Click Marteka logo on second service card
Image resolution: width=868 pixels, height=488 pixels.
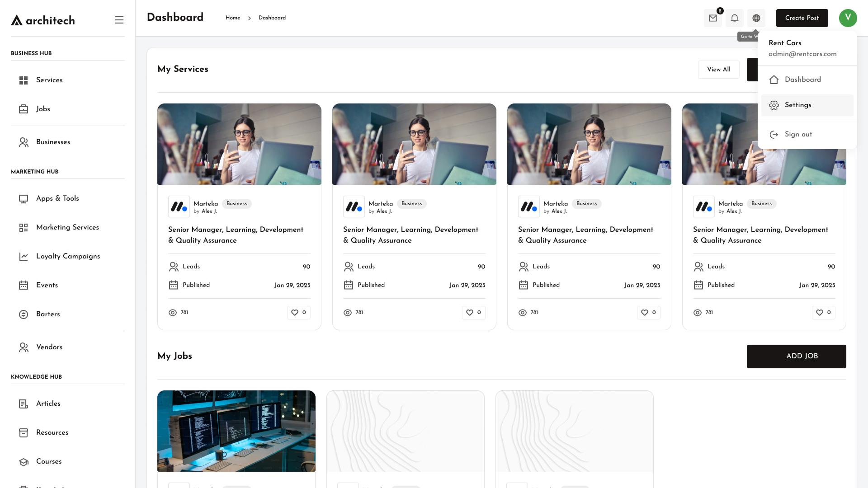(x=354, y=207)
